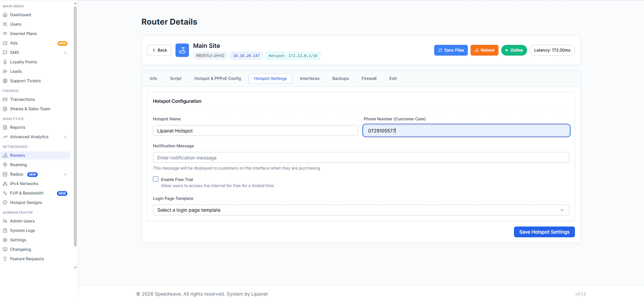Click the blue router icon beside Main Site

click(x=182, y=50)
